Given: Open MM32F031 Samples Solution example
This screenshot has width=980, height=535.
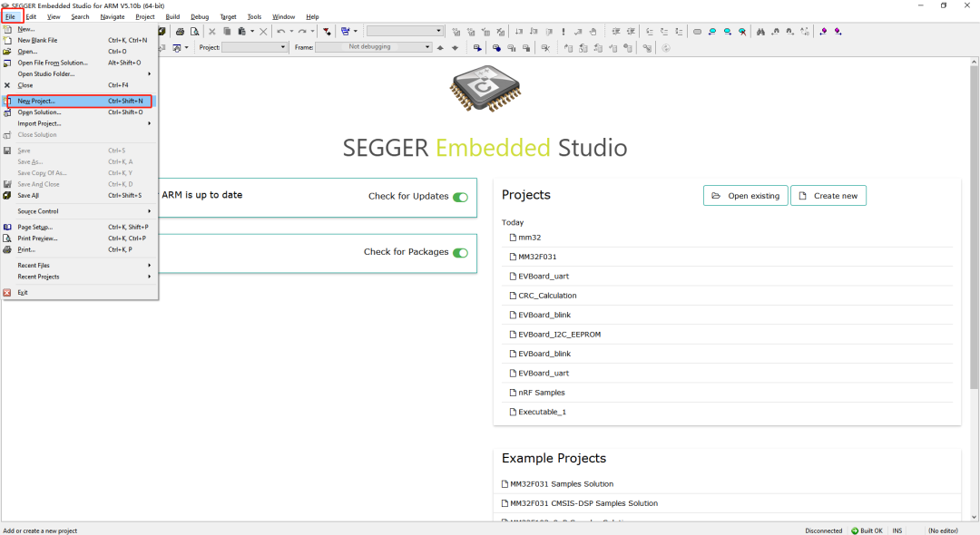Looking at the screenshot, I should [x=557, y=484].
